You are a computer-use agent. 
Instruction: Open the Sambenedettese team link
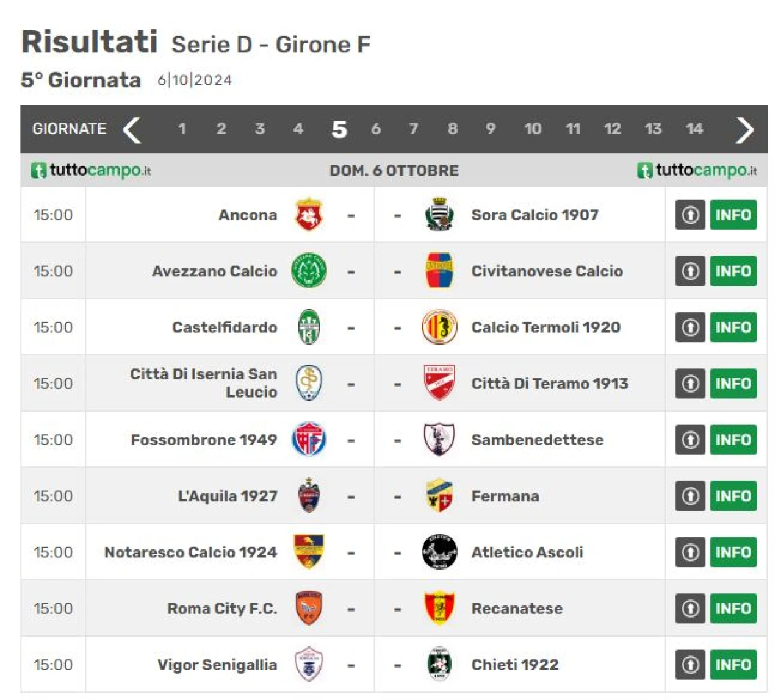tap(538, 440)
